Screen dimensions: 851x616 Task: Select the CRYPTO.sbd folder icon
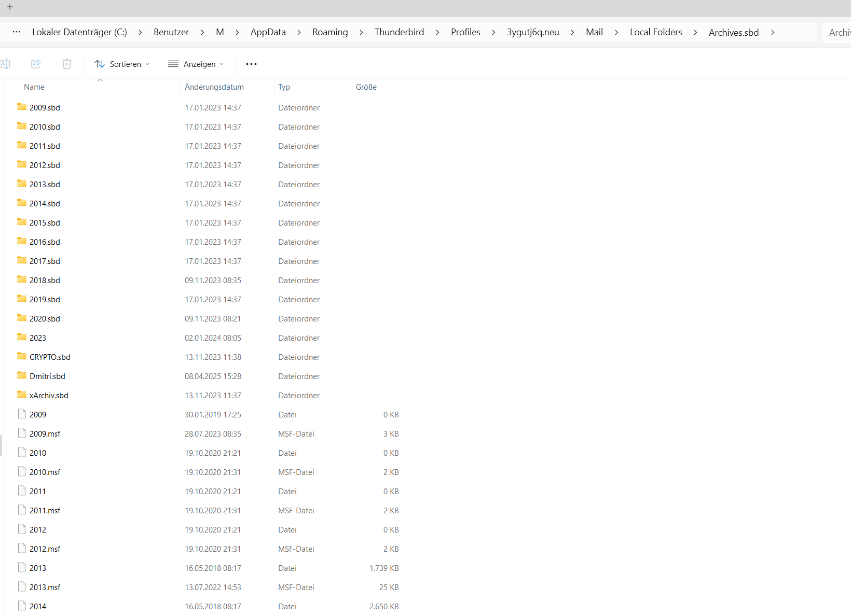pyautogui.click(x=22, y=356)
